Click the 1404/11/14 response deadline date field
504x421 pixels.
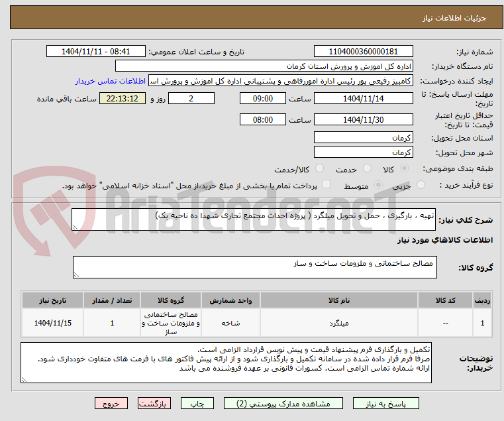pyautogui.click(x=363, y=98)
